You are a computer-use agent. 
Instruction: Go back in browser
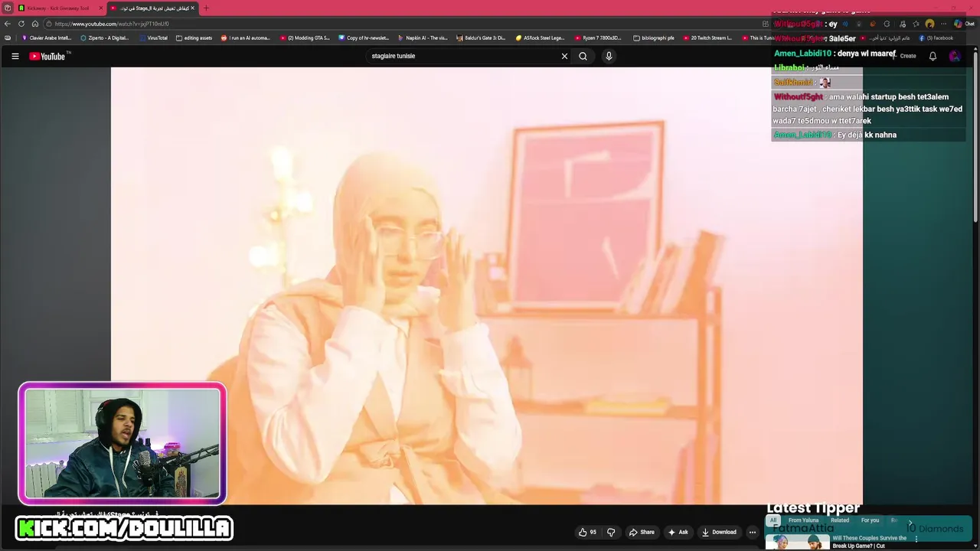[x=8, y=24]
